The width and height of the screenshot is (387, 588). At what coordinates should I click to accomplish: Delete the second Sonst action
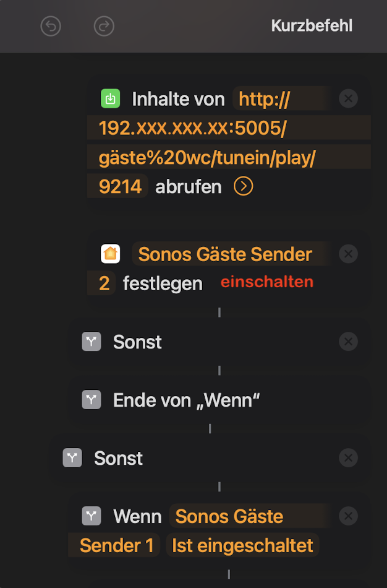coord(349,458)
